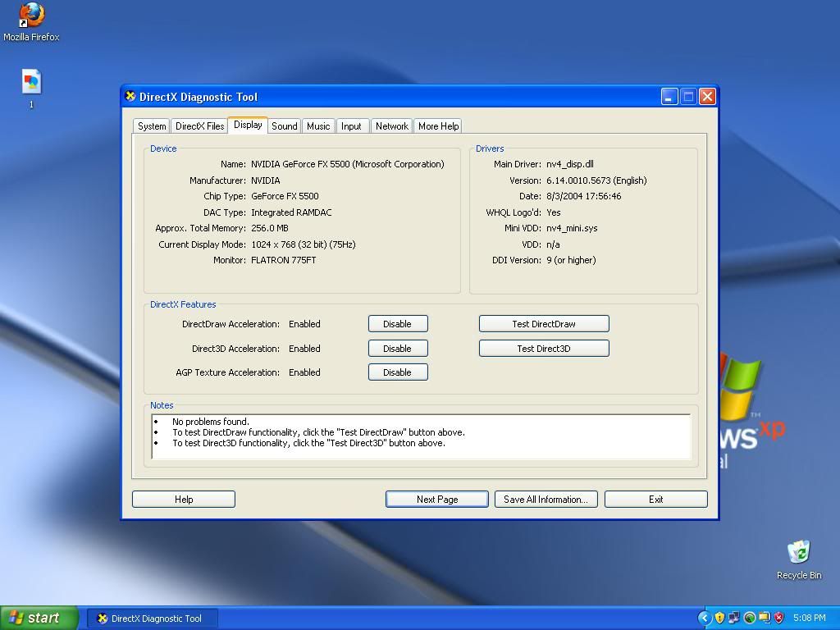Click memory value '256.0 MB'
Image resolution: width=840 pixels, height=630 pixels.
tap(269, 228)
